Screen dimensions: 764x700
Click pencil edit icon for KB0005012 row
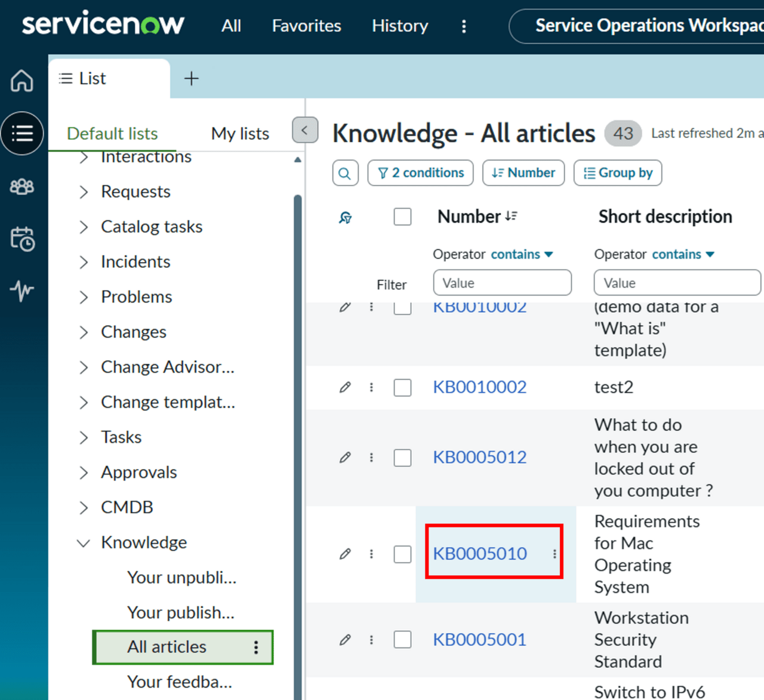tap(345, 458)
